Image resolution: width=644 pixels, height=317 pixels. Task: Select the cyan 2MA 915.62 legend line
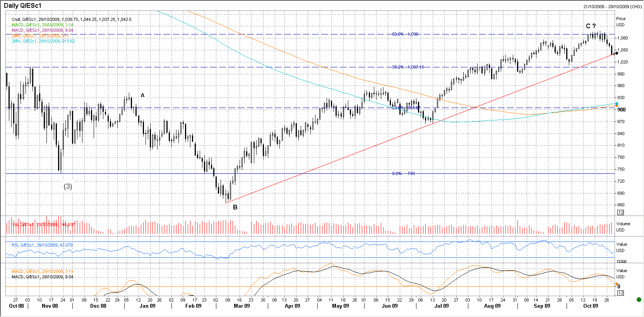tap(43, 41)
